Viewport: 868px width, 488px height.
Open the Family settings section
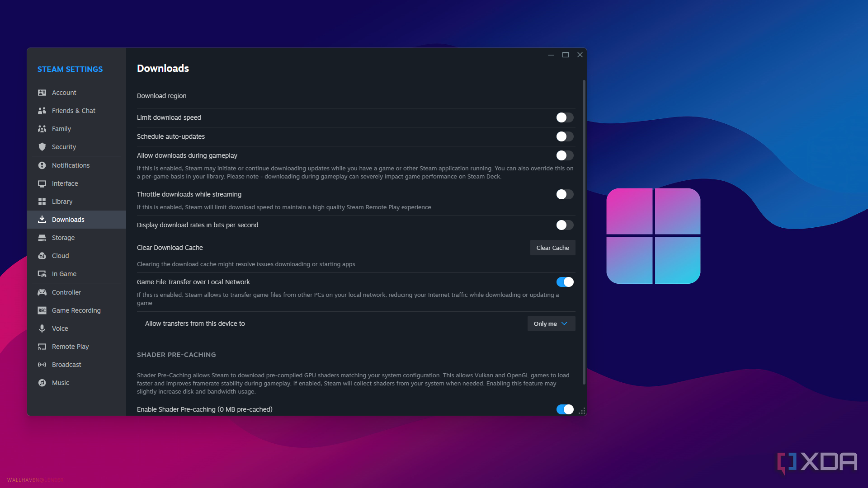[61, 128]
